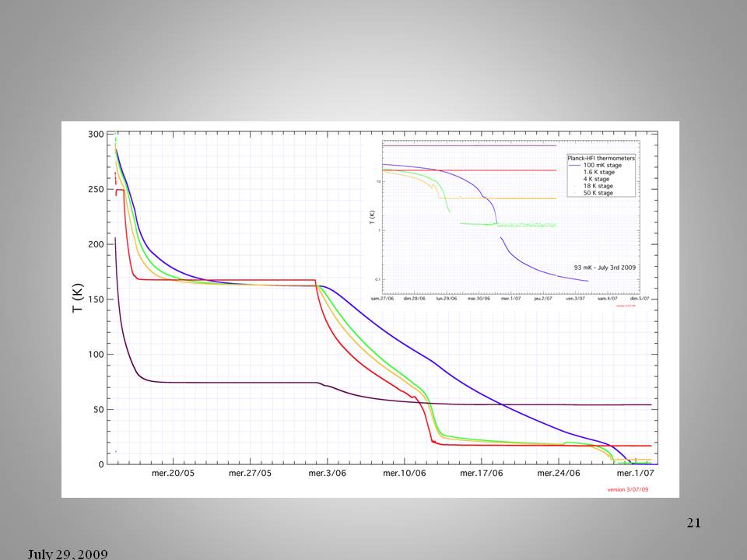This screenshot has width=747, height=560.
Task: Click the 'mer.1/07' x-axis date label
Action: (636, 473)
